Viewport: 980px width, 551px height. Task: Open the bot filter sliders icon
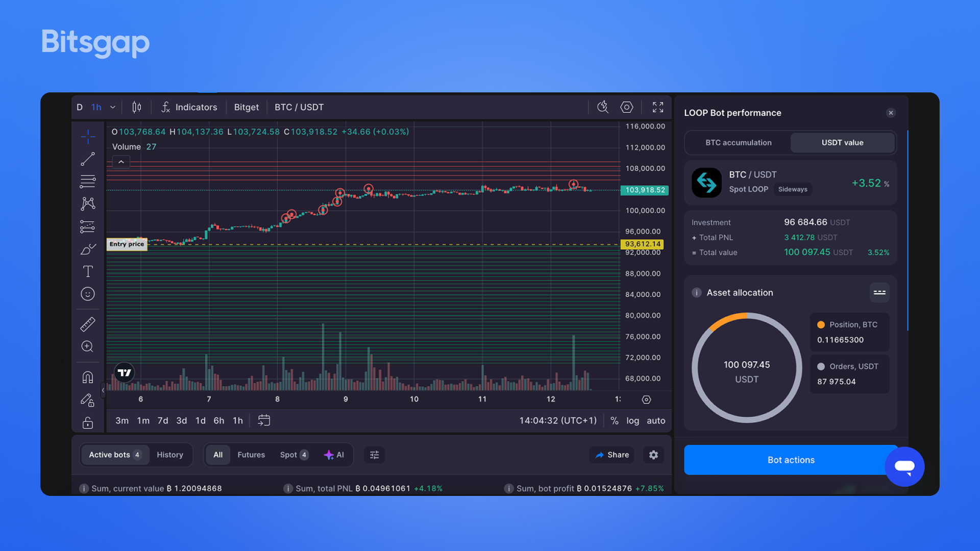point(374,455)
